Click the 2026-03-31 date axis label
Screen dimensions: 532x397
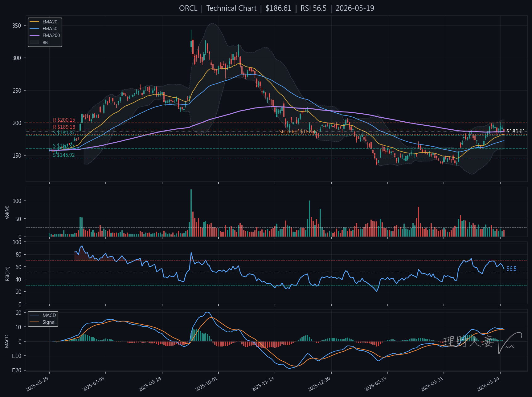pos(432,384)
